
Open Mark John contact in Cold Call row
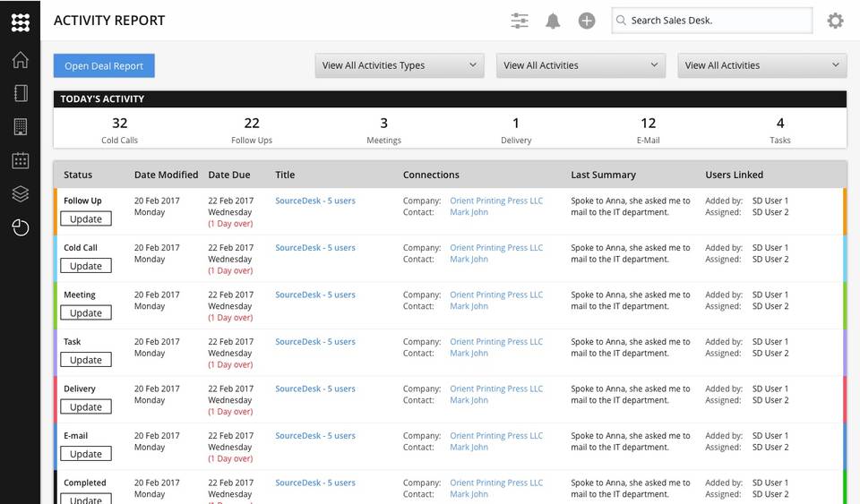(x=469, y=259)
